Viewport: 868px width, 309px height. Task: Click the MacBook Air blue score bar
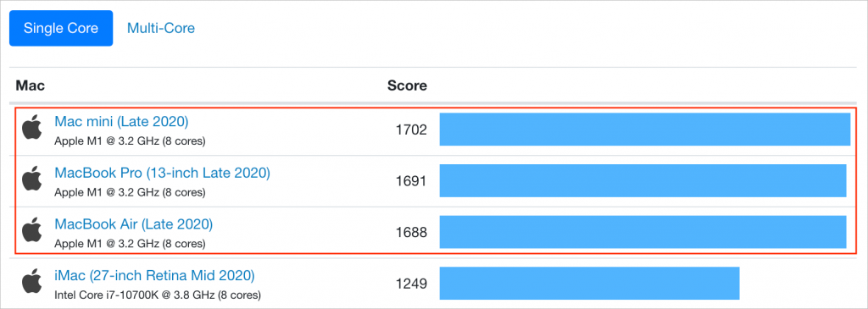(x=643, y=232)
